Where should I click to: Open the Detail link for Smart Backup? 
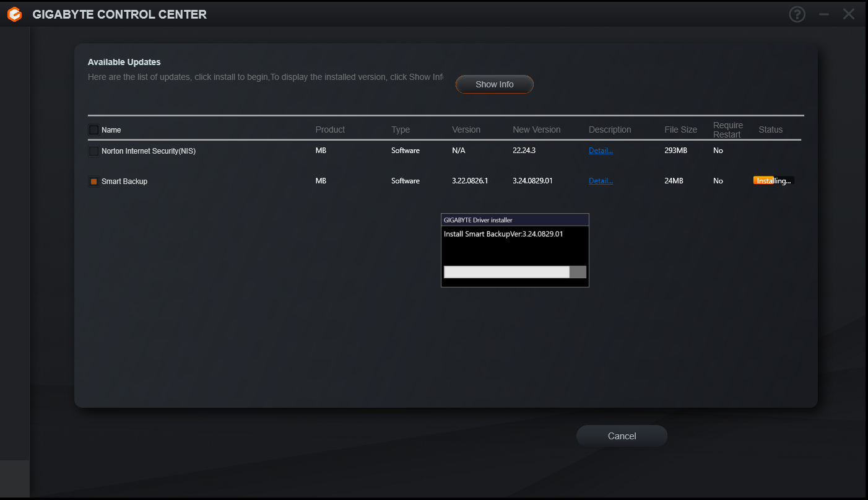pyautogui.click(x=601, y=181)
